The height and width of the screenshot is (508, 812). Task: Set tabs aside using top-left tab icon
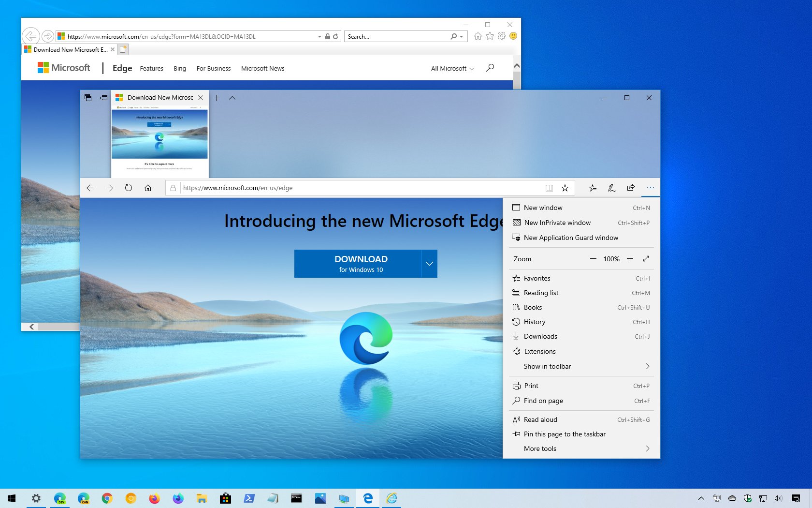88,97
